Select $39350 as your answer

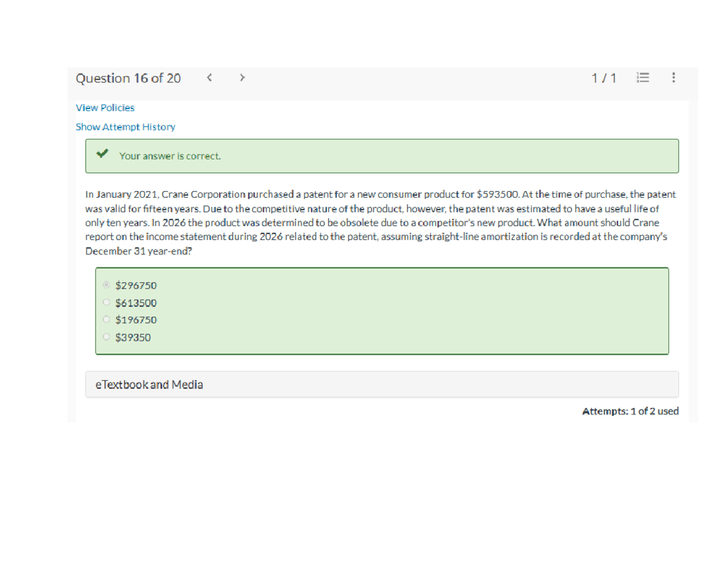[x=106, y=336]
